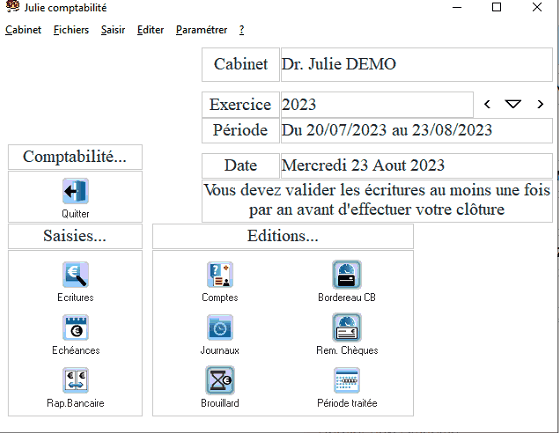Click the Quitter door icon
Image resolution: width=559 pixels, height=433 pixels.
point(76,191)
